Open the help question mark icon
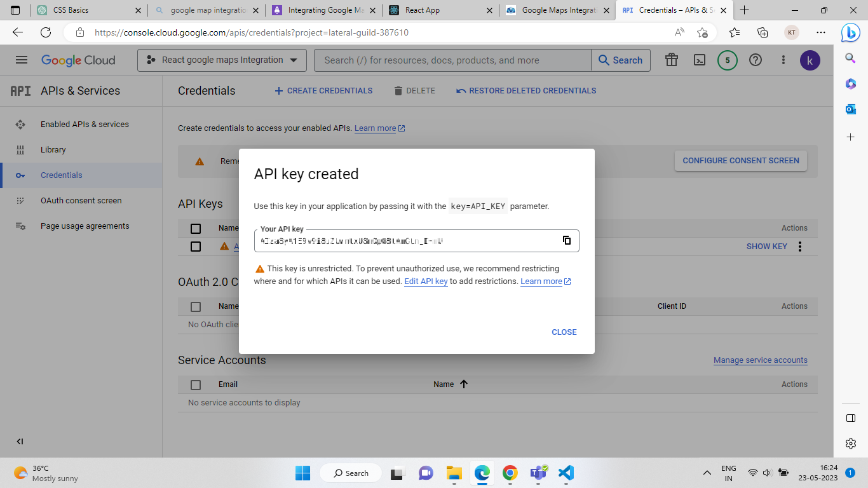This screenshot has width=868, height=488. click(756, 60)
